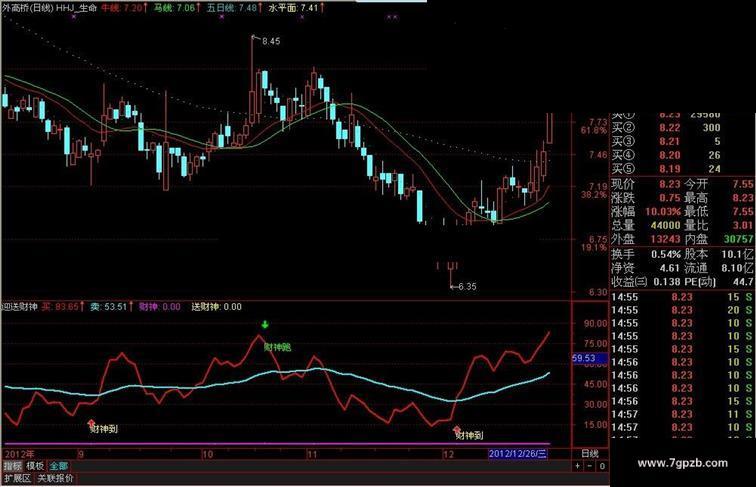
Task: Click the 买 83.65 indicator value
Action: (62, 307)
